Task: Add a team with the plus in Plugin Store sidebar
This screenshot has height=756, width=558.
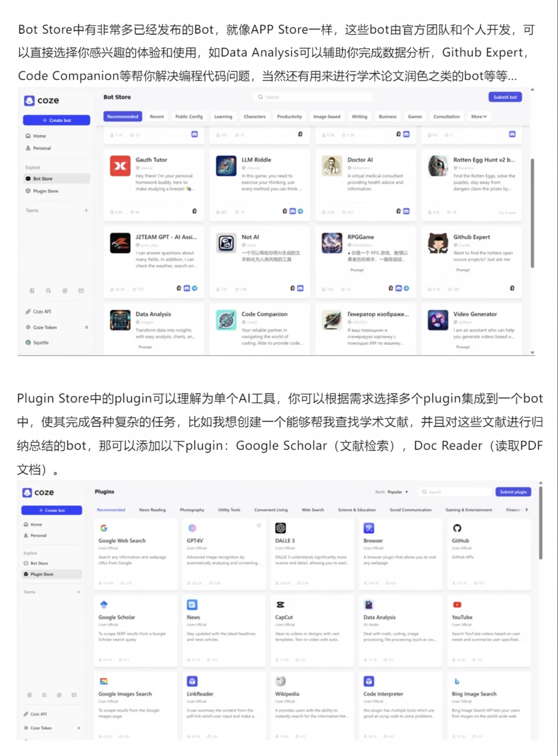Action: [x=79, y=592]
